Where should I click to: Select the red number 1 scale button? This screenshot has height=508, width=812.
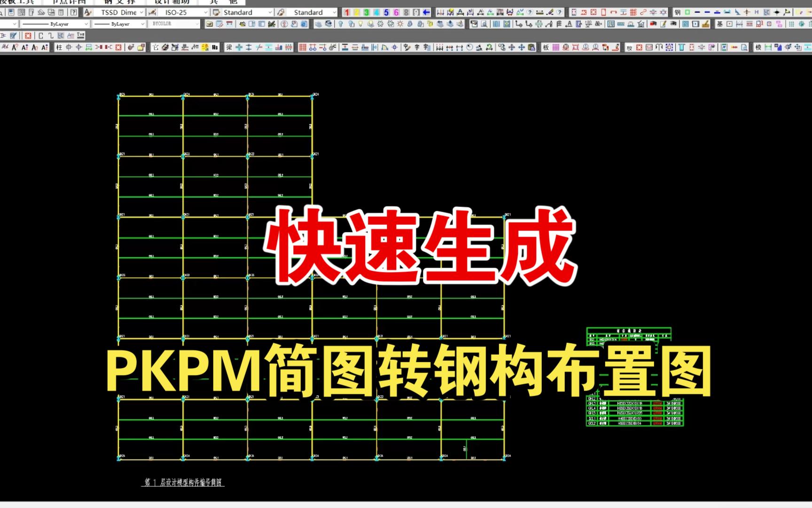tap(347, 12)
